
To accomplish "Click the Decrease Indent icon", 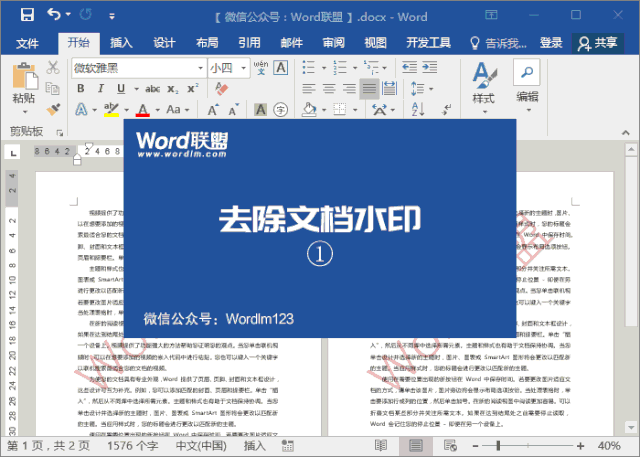I will [x=409, y=67].
